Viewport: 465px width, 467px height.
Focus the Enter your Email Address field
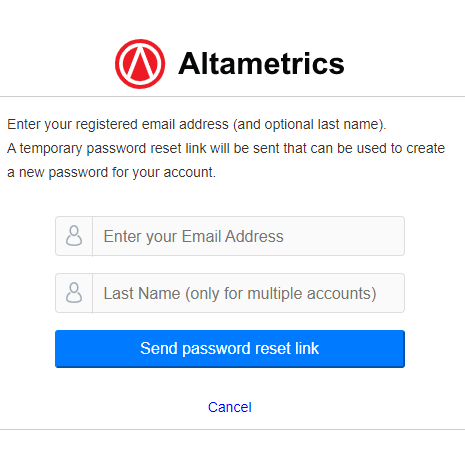coord(248,236)
